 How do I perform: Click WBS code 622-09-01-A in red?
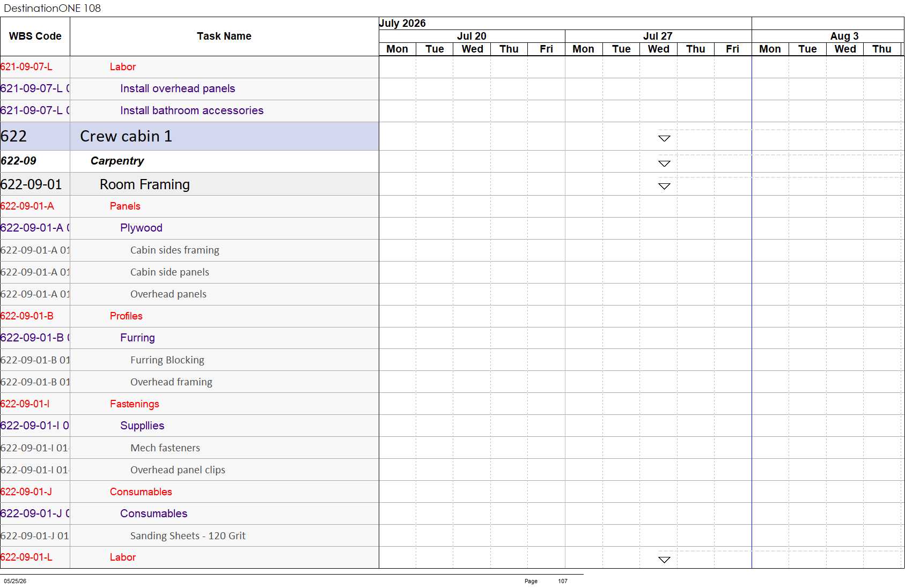[x=27, y=206]
